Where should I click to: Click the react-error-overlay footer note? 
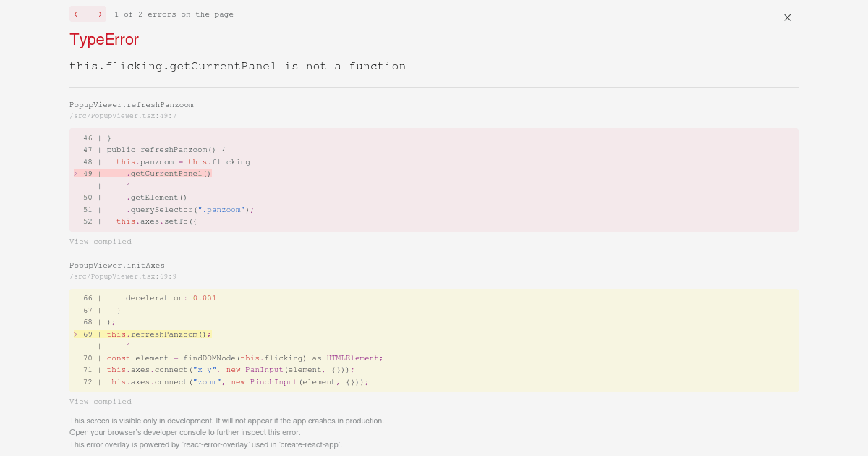205,444
